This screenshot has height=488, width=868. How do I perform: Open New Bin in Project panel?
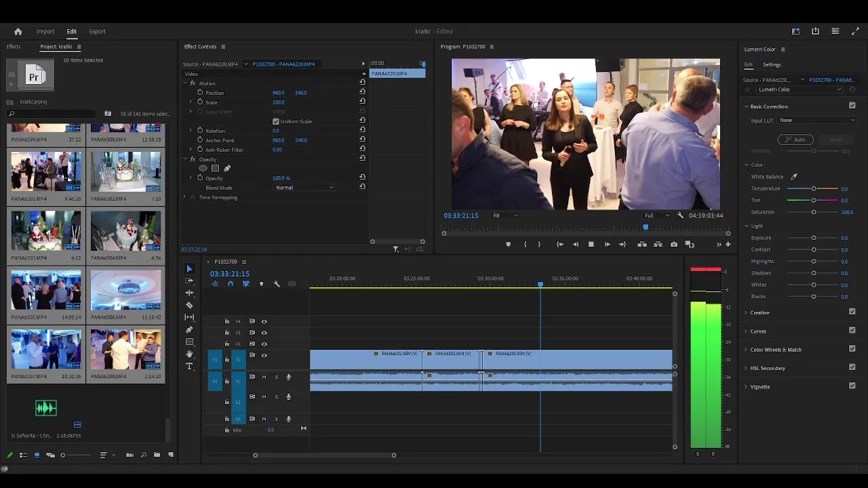(x=157, y=455)
